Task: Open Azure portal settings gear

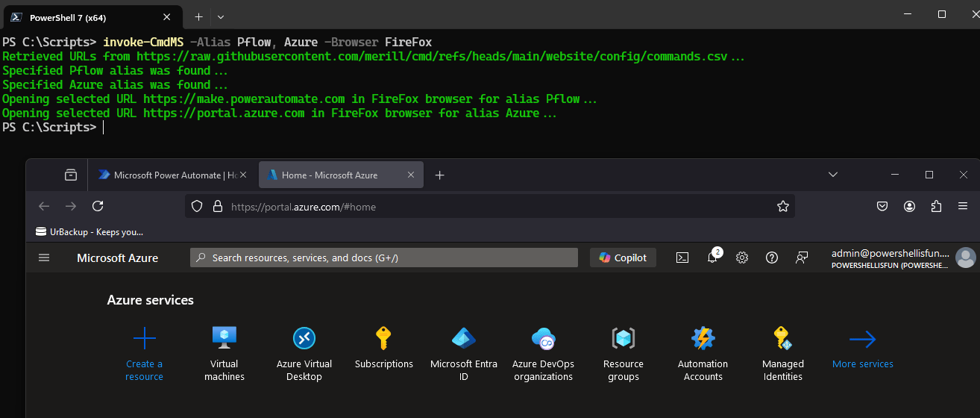Action: [742, 258]
